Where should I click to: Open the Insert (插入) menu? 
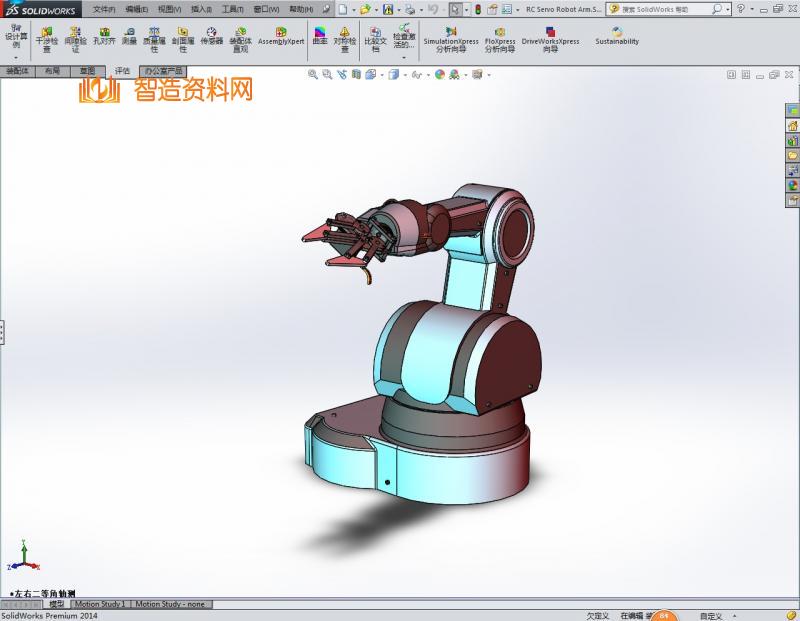point(200,9)
